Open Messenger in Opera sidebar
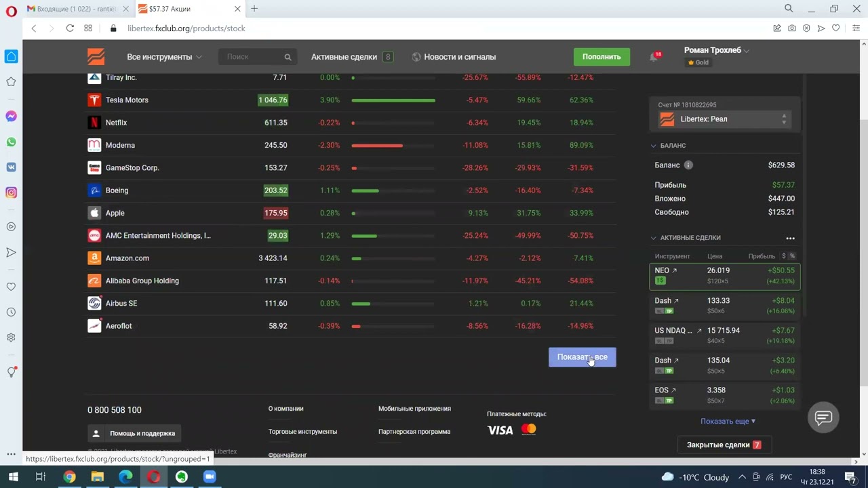This screenshot has width=868, height=488. pos(11,117)
